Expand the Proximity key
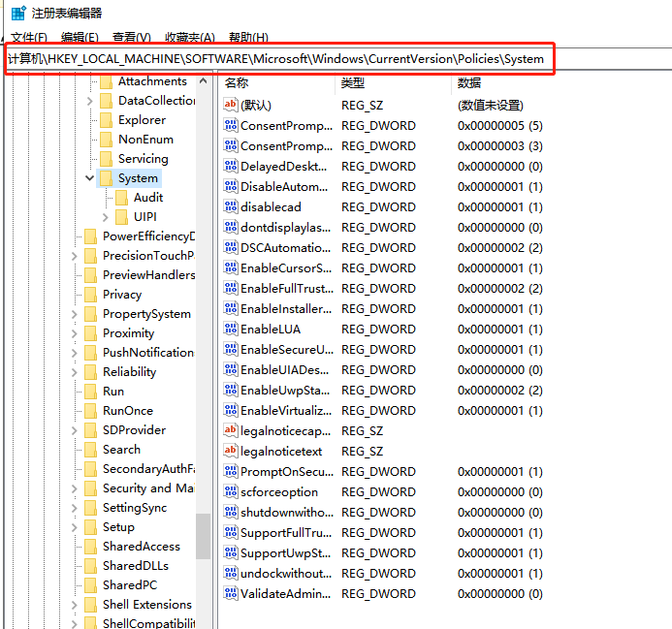672x629 pixels. (x=75, y=333)
